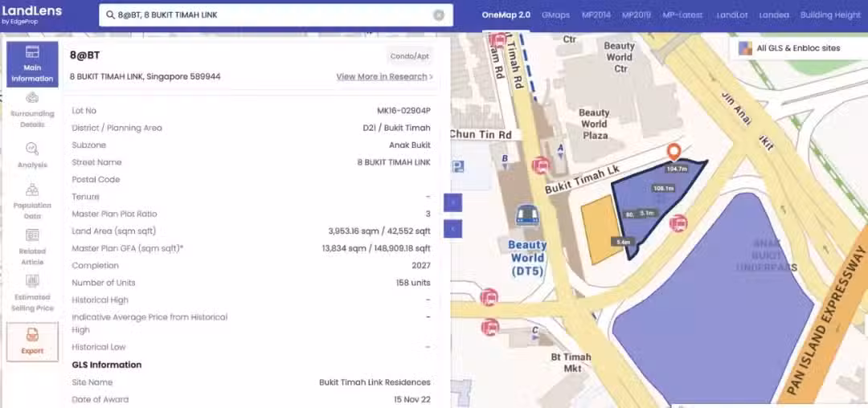Click the 158 units value
The height and width of the screenshot is (408, 868).
coord(413,283)
